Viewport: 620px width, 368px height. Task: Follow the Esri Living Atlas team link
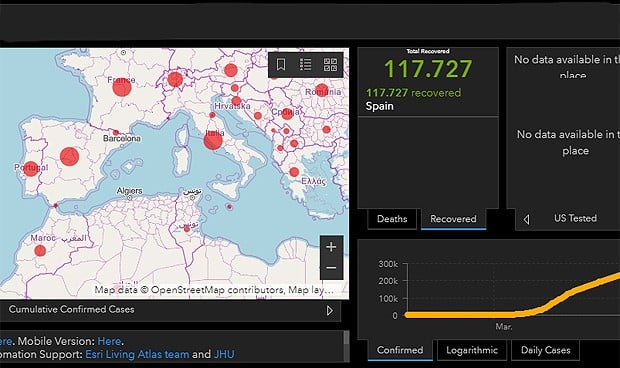click(137, 354)
